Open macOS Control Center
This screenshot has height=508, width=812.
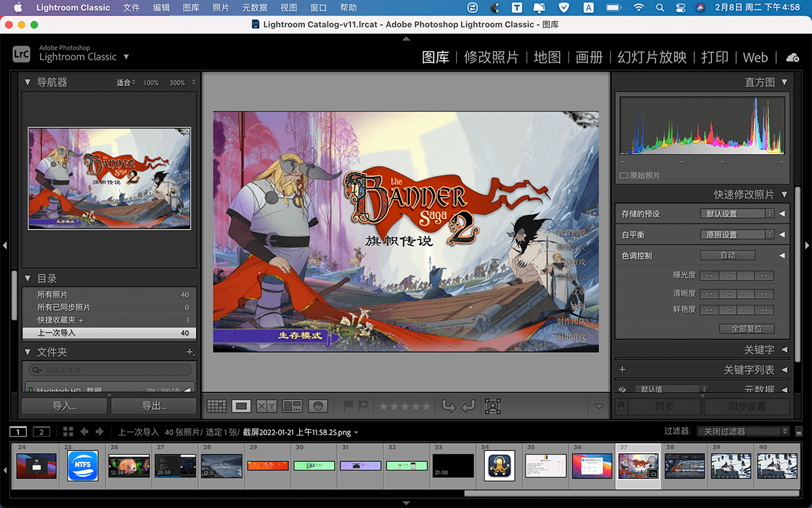[x=680, y=7]
